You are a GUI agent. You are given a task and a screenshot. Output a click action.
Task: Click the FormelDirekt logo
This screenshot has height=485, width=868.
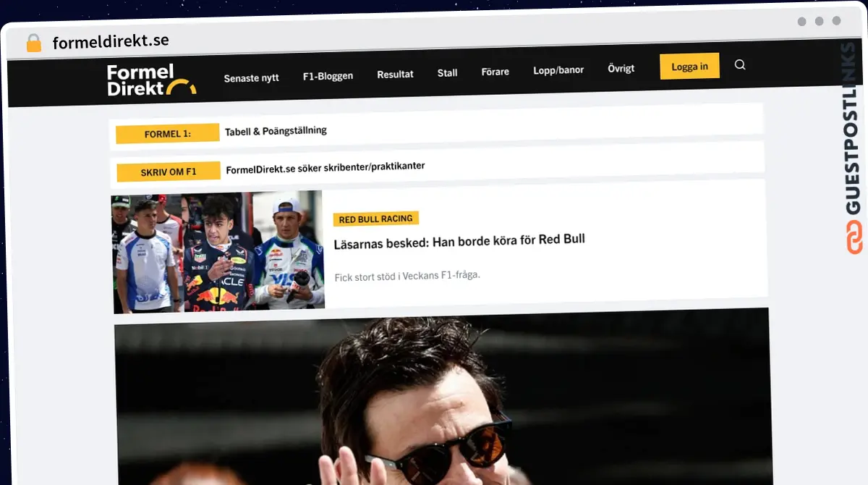pyautogui.click(x=151, y=80)
